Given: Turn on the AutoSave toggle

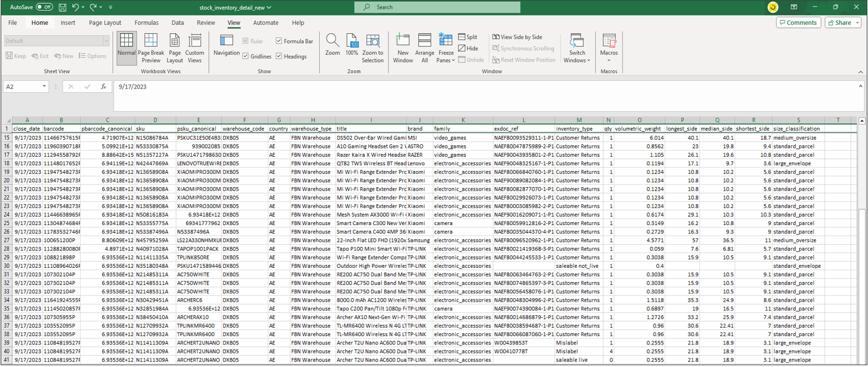Looking at the screenshot, I should (44, 7).
